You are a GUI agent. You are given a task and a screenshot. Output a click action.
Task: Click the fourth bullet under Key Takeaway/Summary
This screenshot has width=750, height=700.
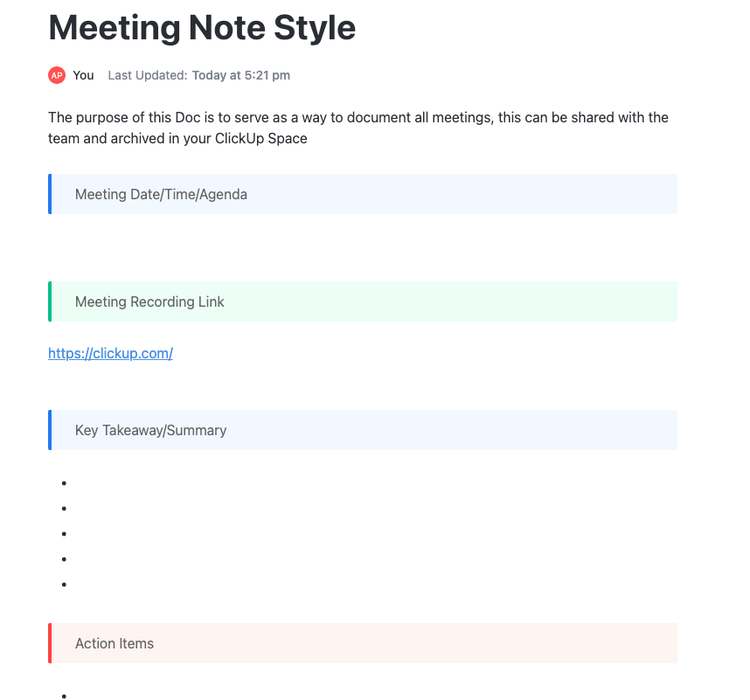pyautogui.click(x=87, y=558)
